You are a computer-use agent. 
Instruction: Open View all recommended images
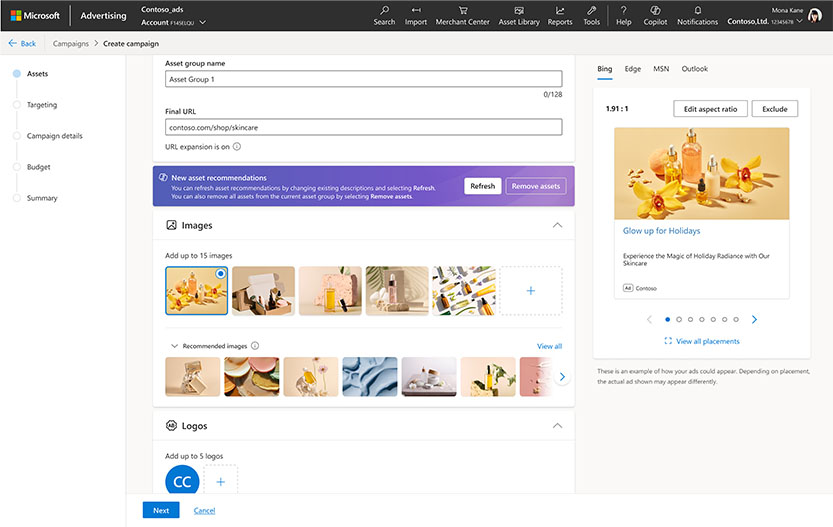click(549, 346)
